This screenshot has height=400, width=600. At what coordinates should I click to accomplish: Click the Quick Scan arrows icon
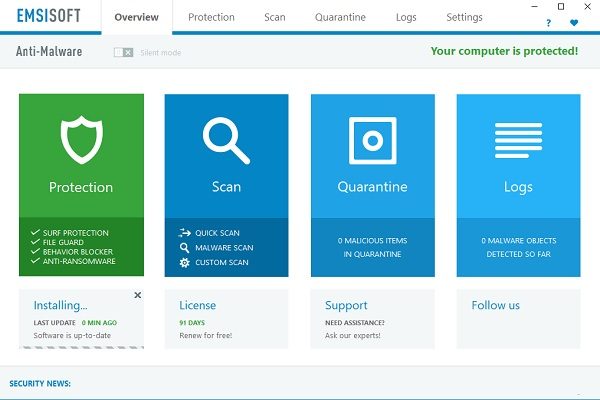[184, 232]
